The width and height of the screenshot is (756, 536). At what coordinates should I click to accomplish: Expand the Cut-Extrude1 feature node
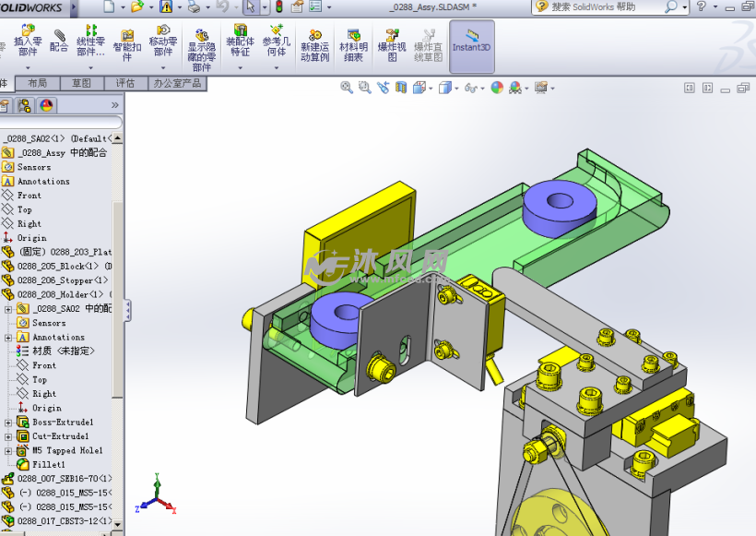(8, 436)
